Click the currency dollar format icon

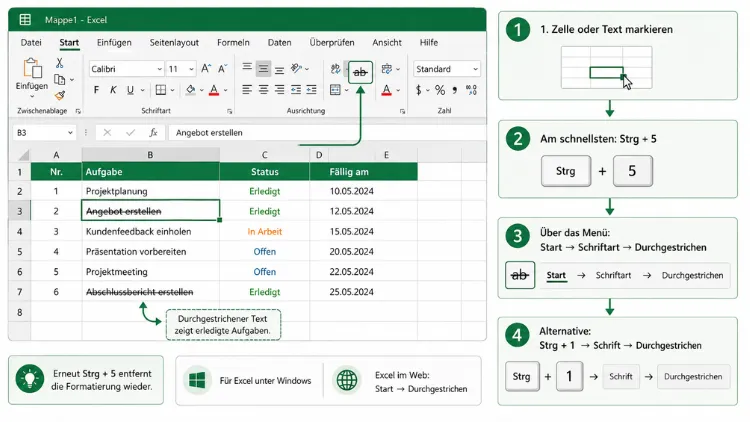419,89
